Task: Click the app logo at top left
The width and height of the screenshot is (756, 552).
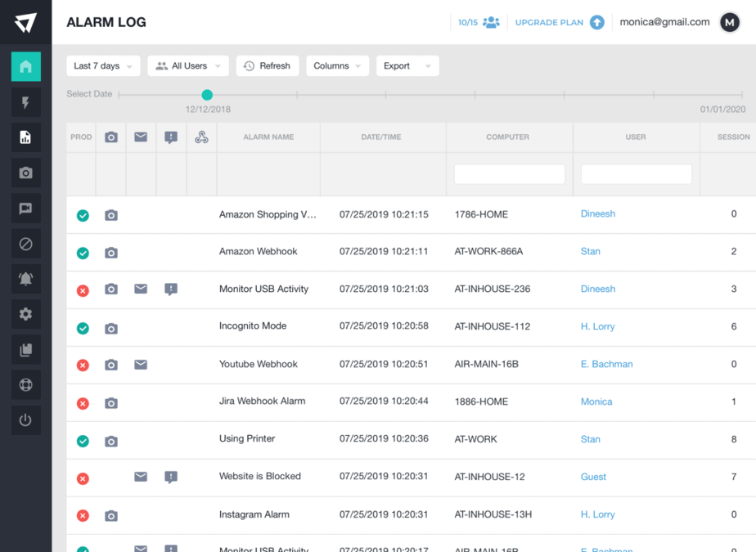Action: click(x=25, y=22)
